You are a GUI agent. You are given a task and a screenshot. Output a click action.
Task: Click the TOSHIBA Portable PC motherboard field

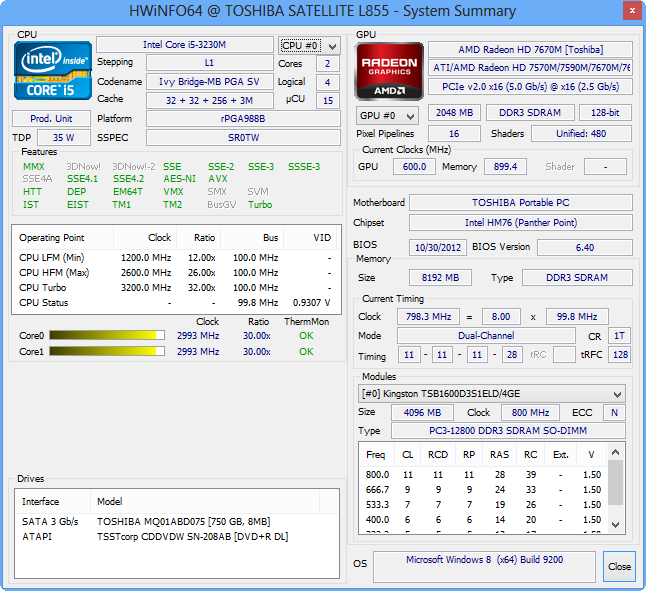[x=521, y=203]
